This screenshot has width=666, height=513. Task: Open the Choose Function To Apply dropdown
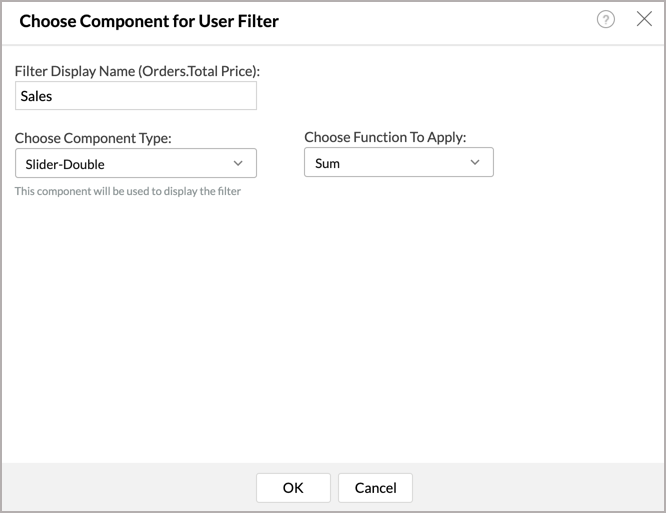(398, 163)
